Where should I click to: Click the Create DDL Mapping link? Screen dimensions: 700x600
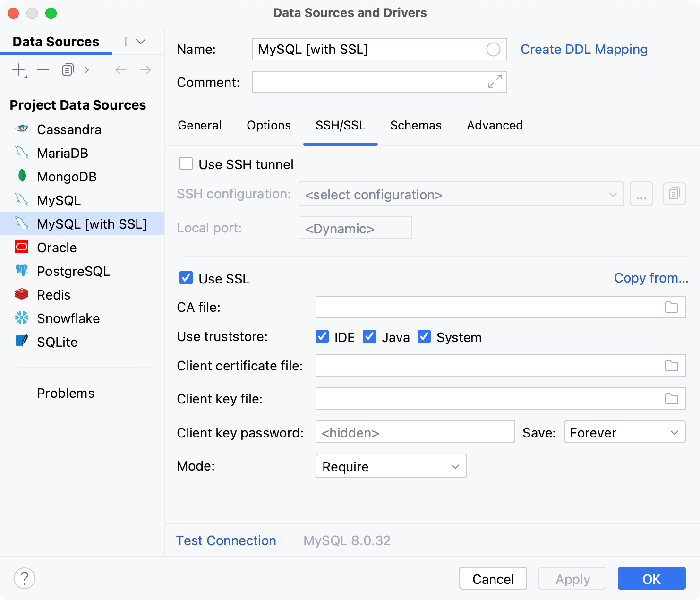[x=584, y=49]
